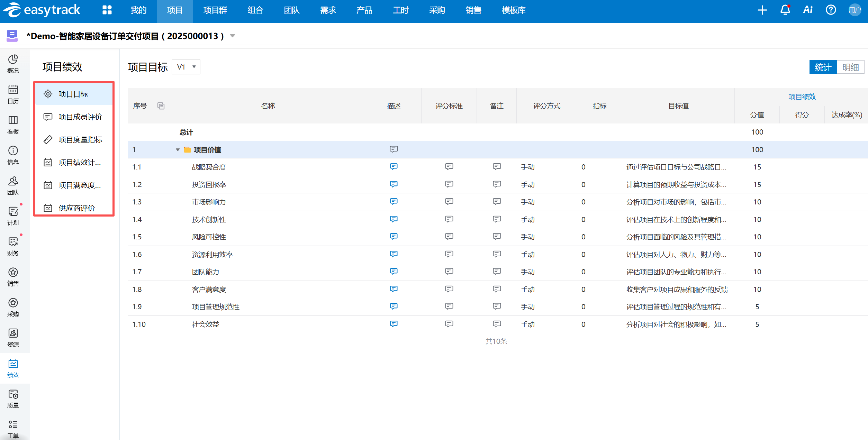Click the 评分方式 column header
Screen dimensions: 868x440
(547, 106)
